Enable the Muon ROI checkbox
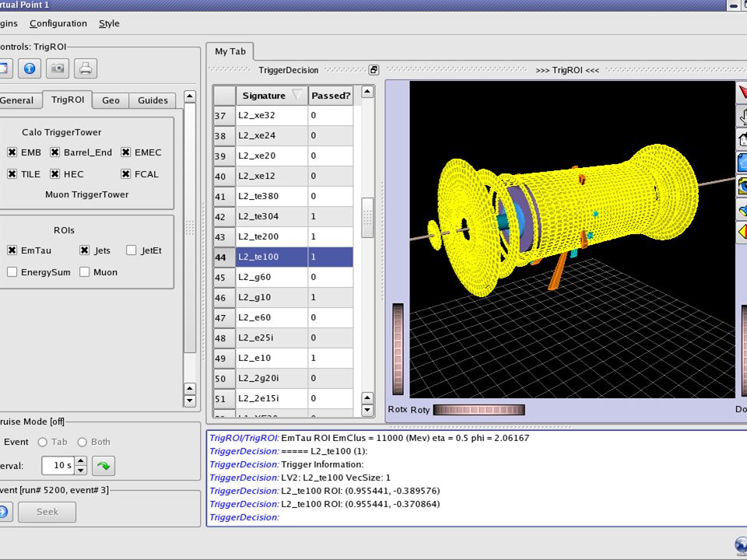The width and height of the screenshot is (747, 560). click(x=85, y=272)
